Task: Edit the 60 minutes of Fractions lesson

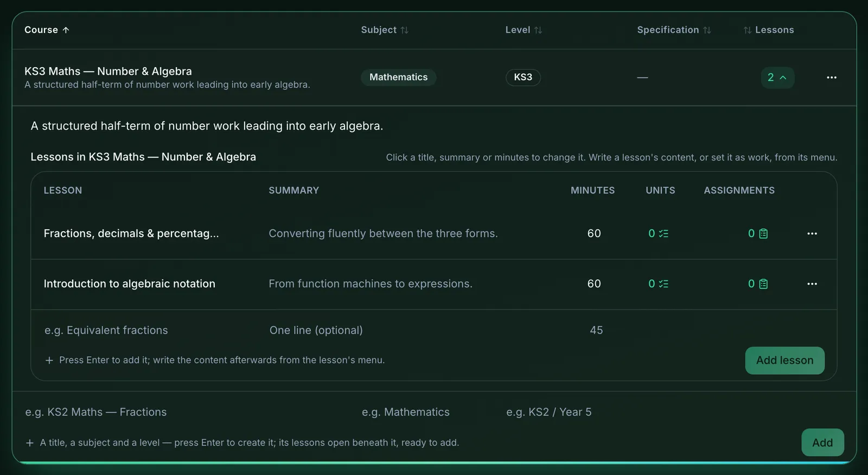Action: (x=594, y=234)
